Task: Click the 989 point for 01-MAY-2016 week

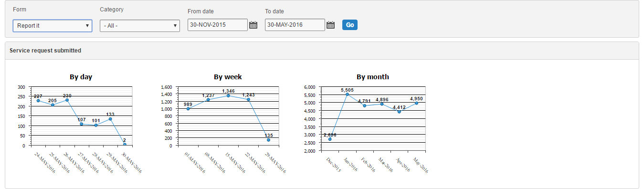Action: pos(188,109)
